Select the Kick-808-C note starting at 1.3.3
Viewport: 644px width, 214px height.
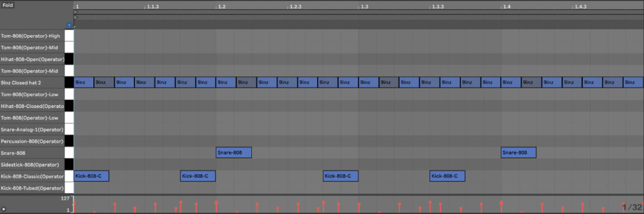[448, 176]
